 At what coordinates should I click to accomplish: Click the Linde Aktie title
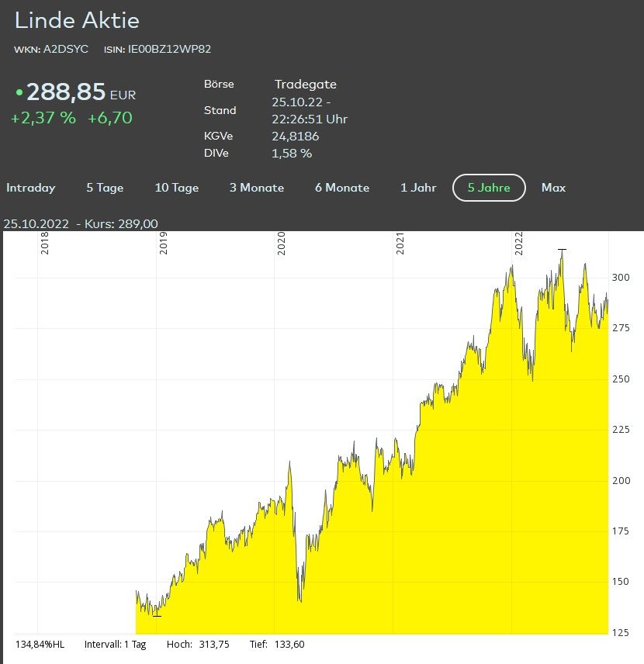(x=77, y=21)
